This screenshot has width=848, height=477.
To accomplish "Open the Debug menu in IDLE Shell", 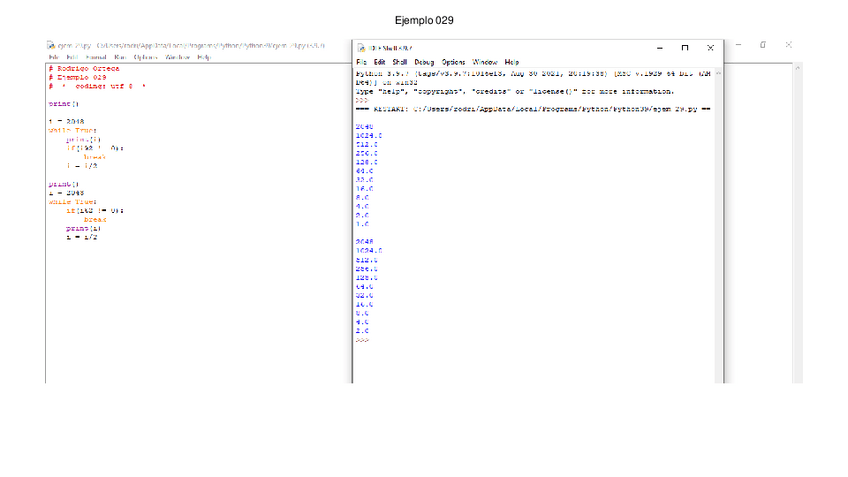I will pos(425,62).
